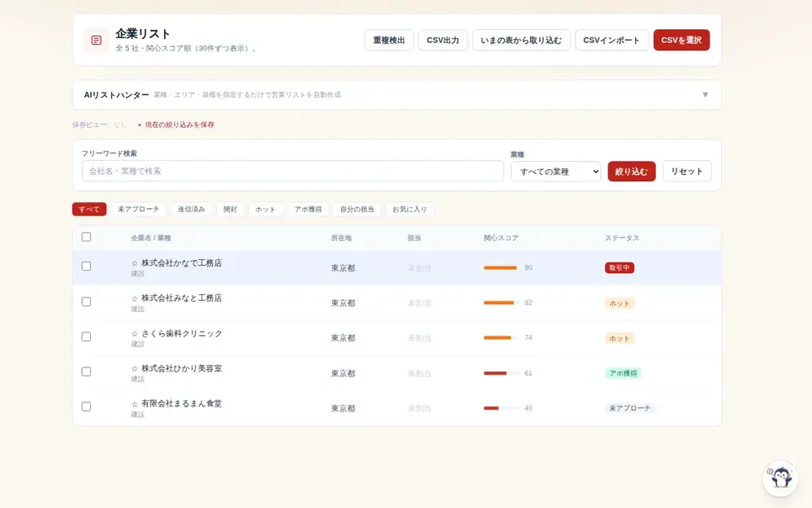812x508 pixels.
Task: Click the score bar showing 90
Action: pos(501,267)
